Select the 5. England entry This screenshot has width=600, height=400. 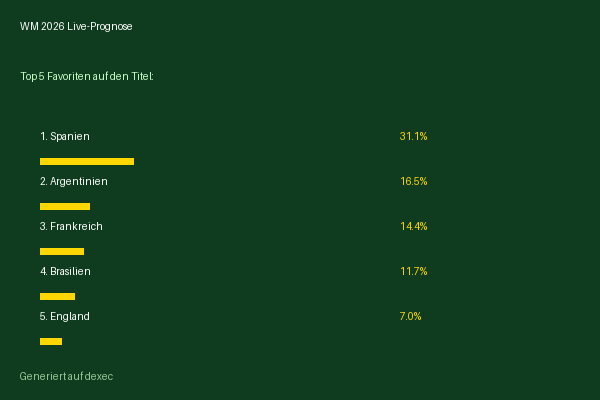[65, 317]
